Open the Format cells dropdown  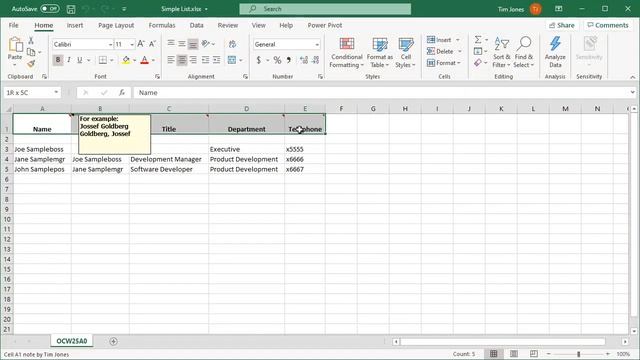[x=444, y=63]
